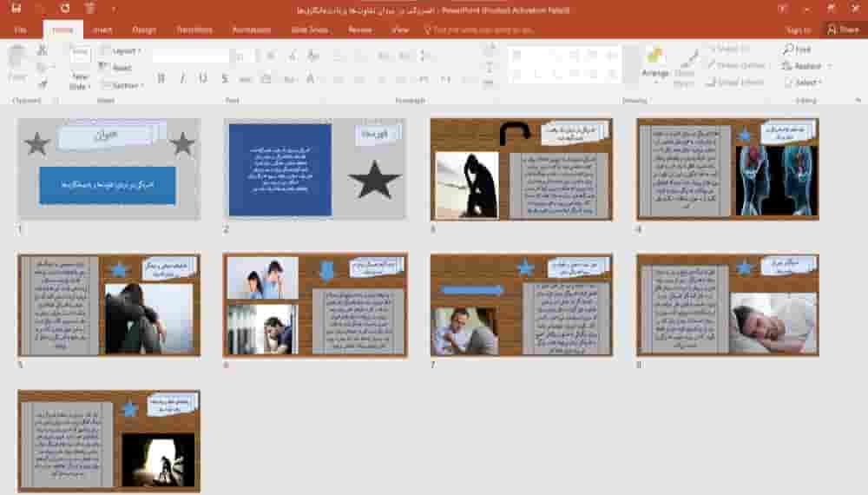Toggle Bold formatting
Viewport: 868px width, 495px height.
coord(161,79)
